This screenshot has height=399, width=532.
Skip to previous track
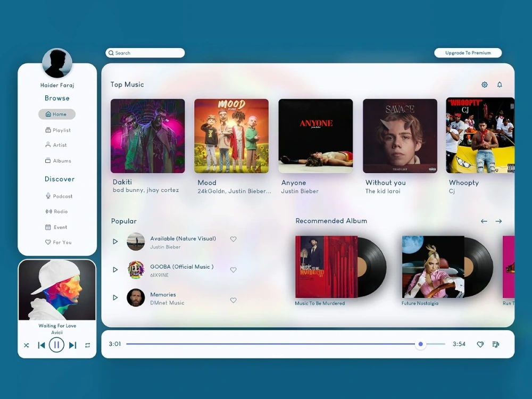coord(41,345)
